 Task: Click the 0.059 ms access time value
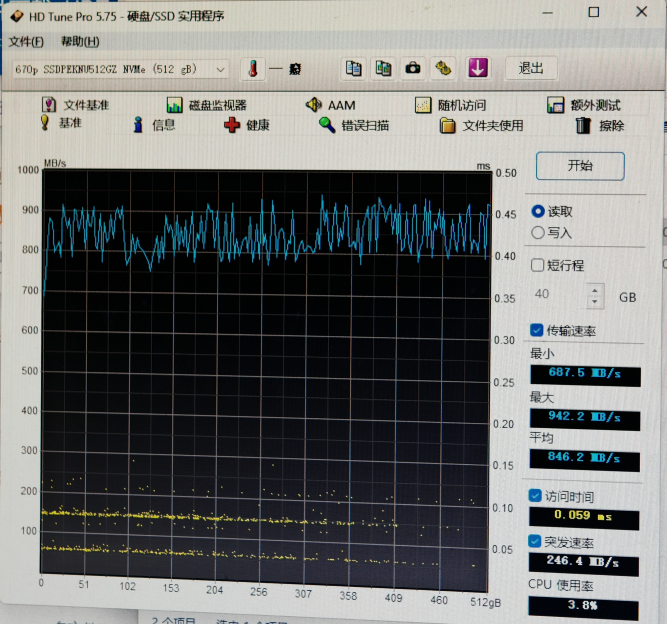[584, 519]
